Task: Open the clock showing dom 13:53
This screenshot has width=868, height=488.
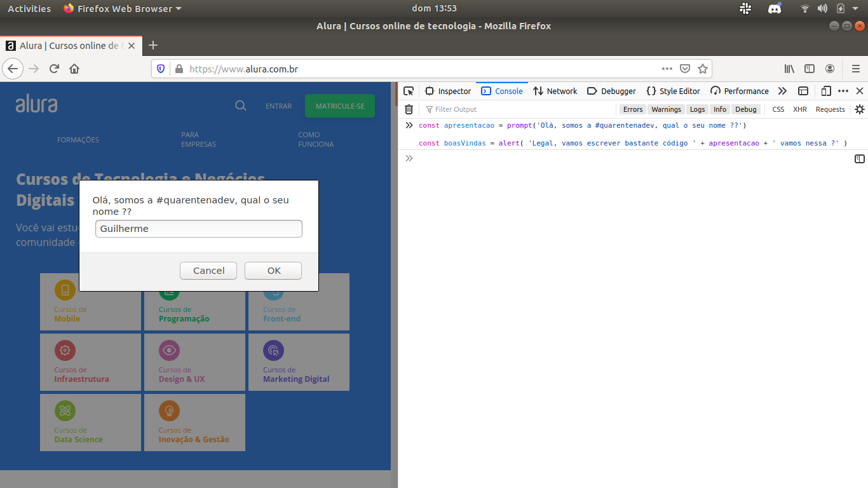Action: [x=434, y=8]
